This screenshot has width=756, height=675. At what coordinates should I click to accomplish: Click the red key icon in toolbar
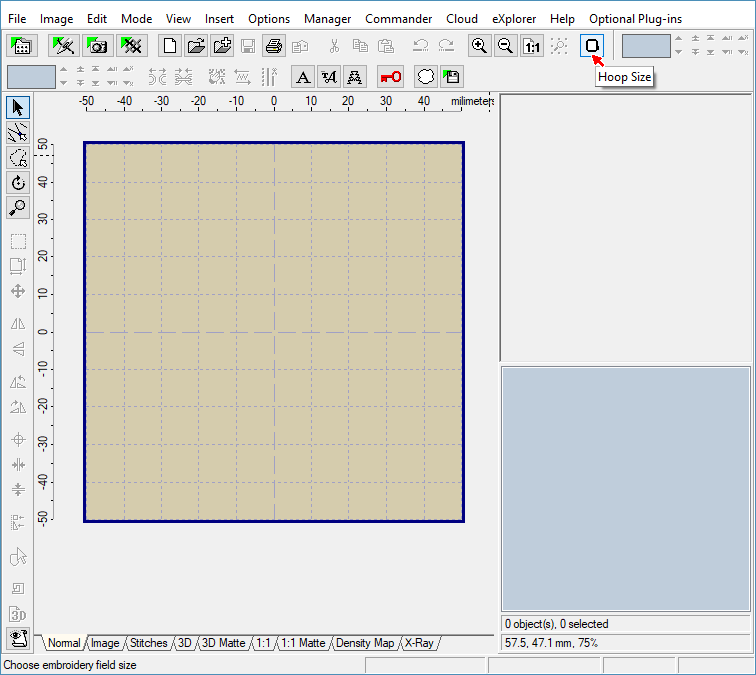pyautogui.click(x=391, y=77)
